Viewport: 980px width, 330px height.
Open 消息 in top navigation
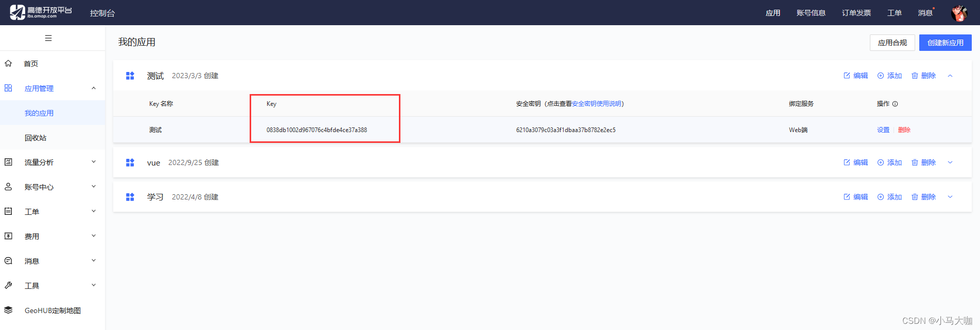pos(925,13)
